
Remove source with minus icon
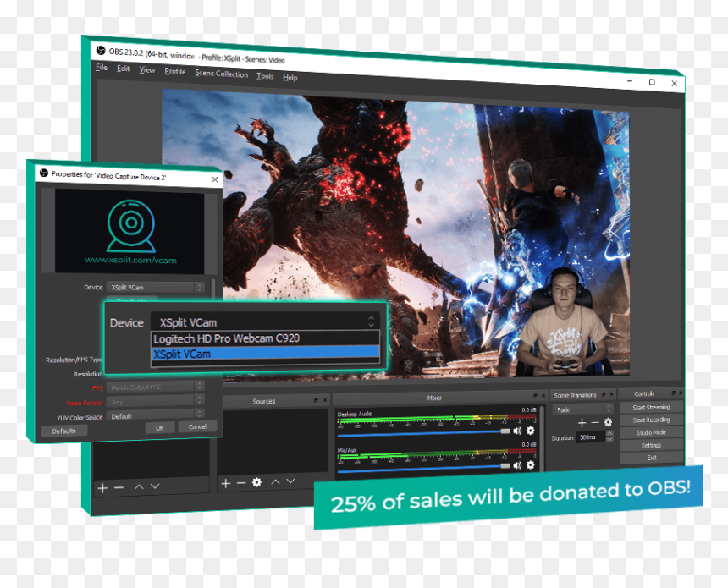(x=241, y=483)
